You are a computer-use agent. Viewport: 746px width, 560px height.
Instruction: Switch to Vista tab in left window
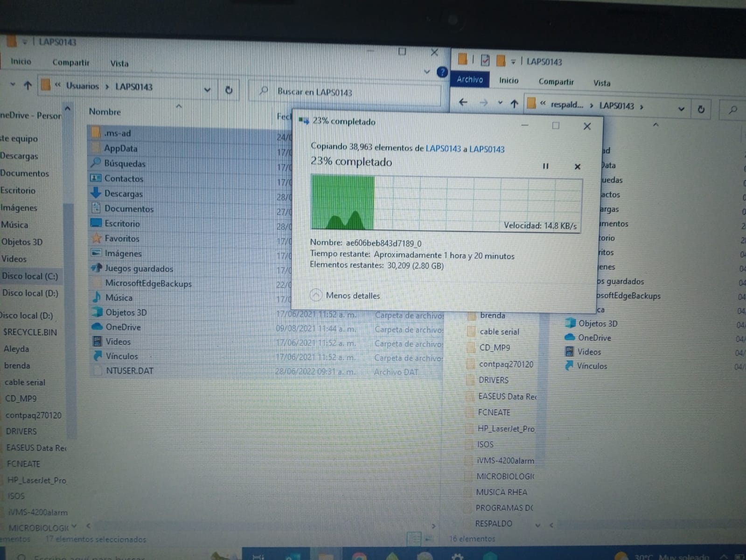[119, 63]
